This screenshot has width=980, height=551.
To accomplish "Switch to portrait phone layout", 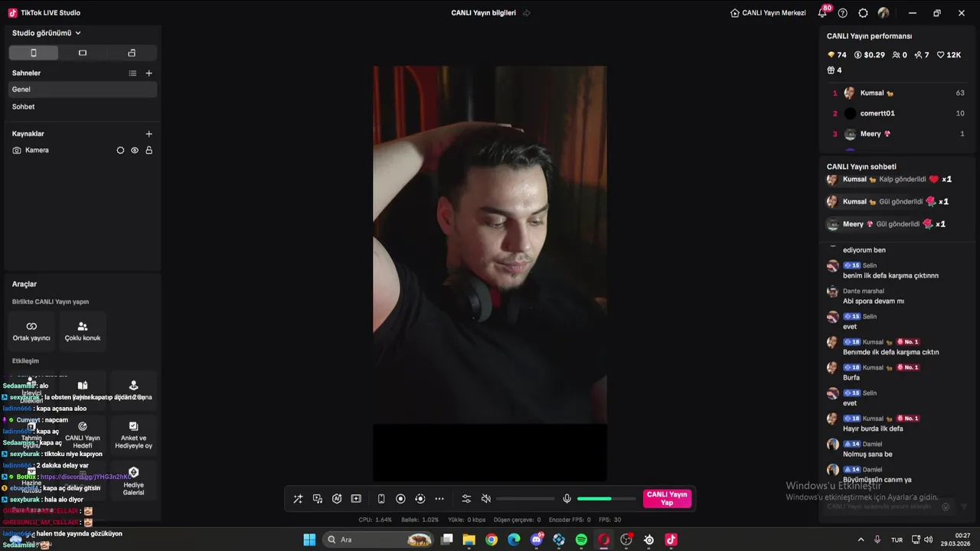I will click(33, 53).
